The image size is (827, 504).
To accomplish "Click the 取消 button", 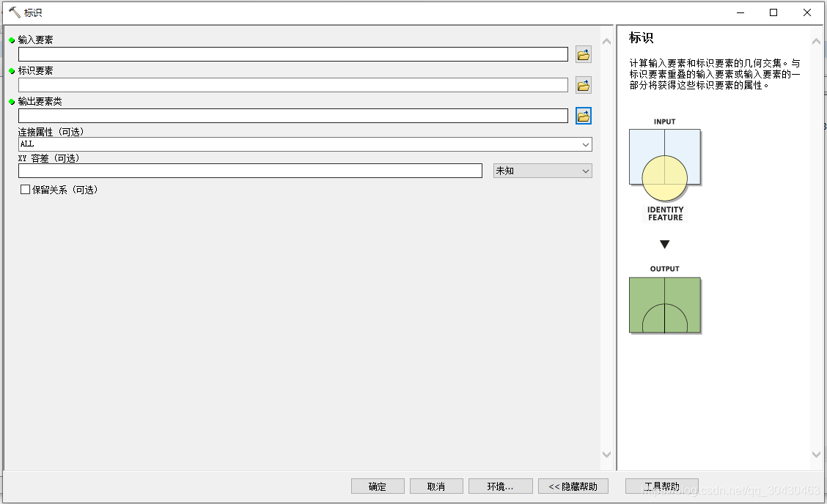I will click(x=436, y=486).
